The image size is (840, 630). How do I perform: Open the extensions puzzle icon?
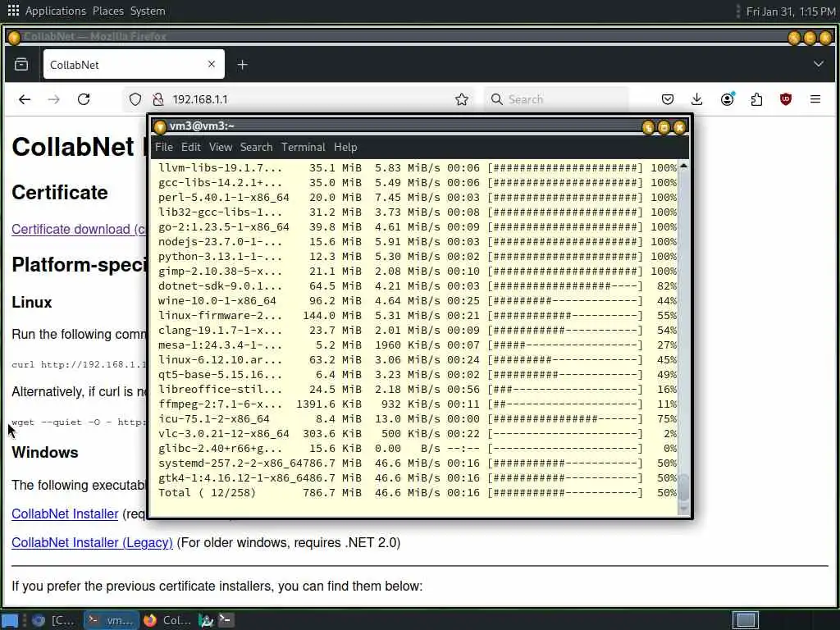(756, 99)
